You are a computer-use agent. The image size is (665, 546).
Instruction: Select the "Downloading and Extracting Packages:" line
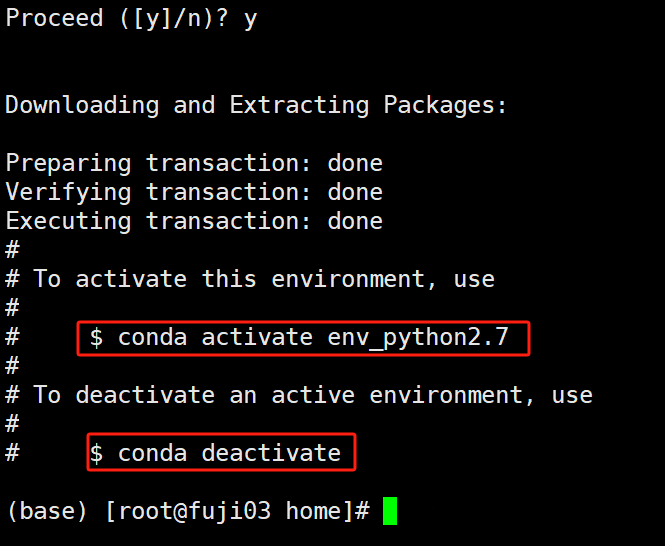pos(256,105)
